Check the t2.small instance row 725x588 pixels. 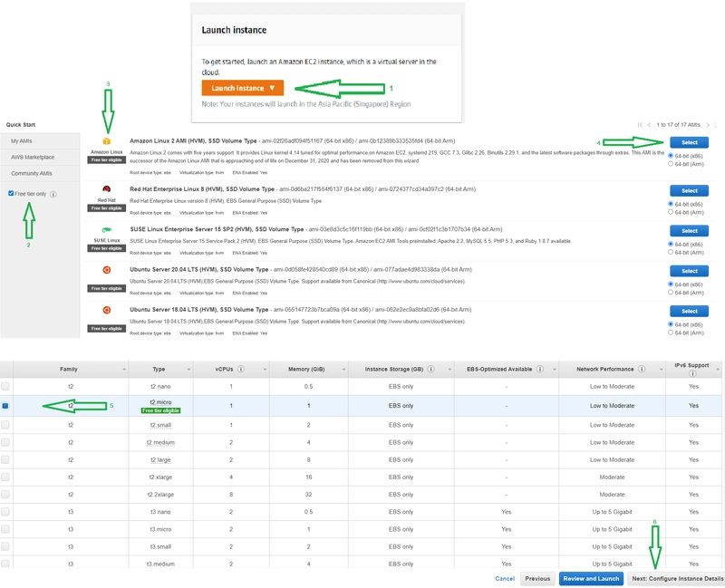point(5,425)
